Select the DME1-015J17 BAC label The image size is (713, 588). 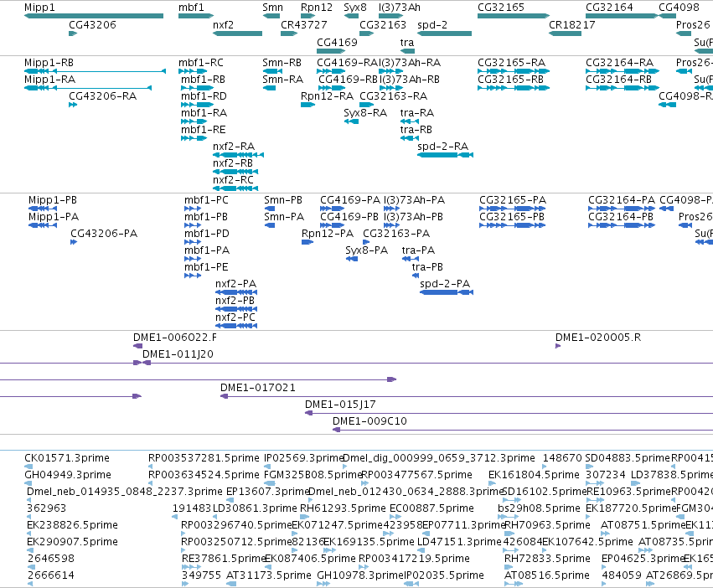tap(340, 405)
